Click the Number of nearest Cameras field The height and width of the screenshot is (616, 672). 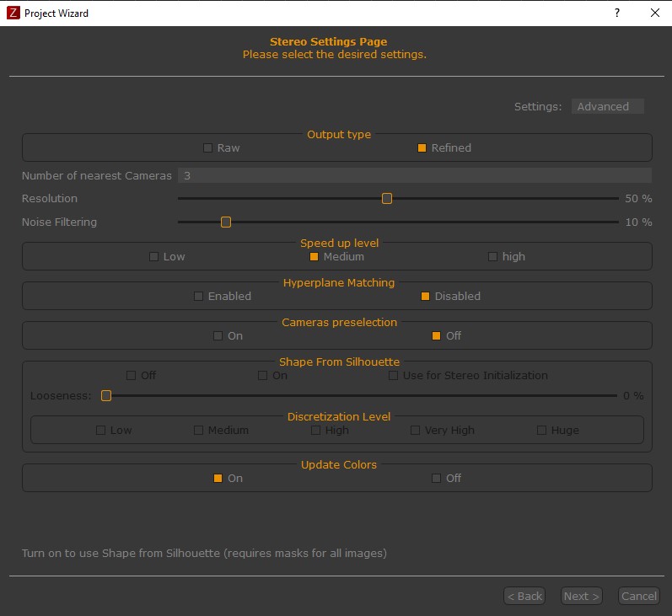tap(413, 175)
